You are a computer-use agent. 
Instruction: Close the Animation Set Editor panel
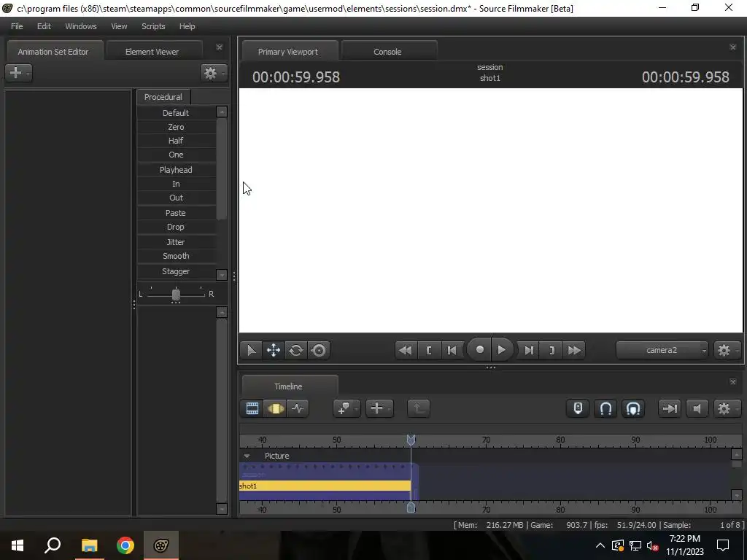click(219, 47)
